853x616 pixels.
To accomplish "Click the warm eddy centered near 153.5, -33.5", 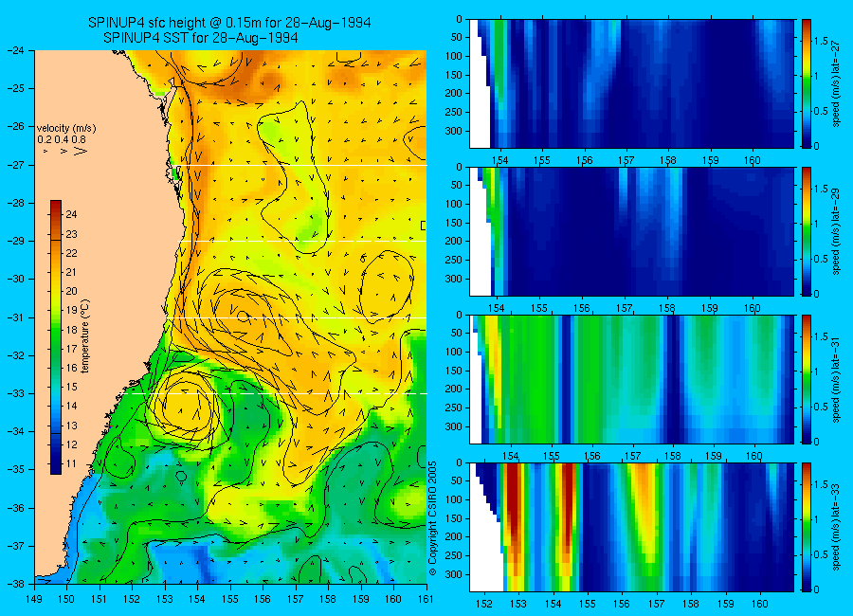I will coord(187,406).
